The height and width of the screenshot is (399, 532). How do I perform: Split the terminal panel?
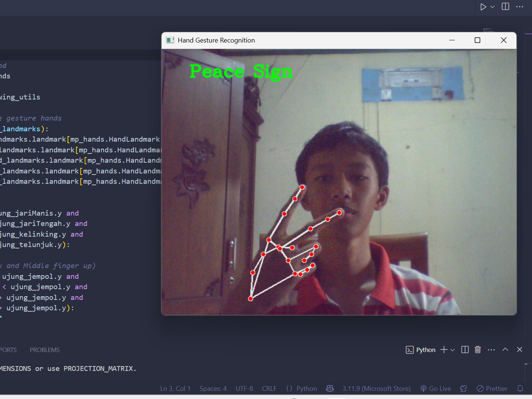[x=465, y=350]
